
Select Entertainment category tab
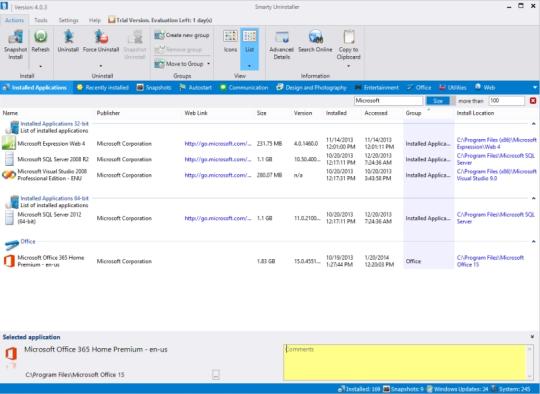(x=376, y=88)
